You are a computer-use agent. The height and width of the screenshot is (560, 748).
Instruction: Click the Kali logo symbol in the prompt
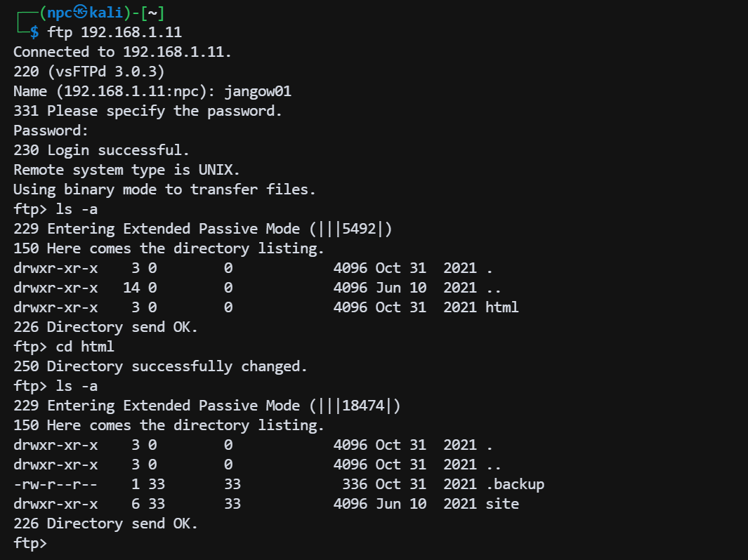(81, 13)
